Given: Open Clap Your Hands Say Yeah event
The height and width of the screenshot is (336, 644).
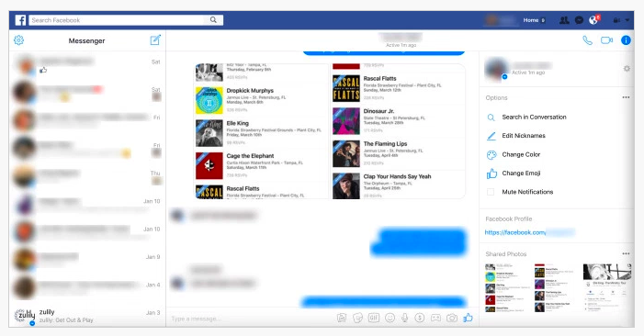Looking at the screenshot, I should click(399, 185).
